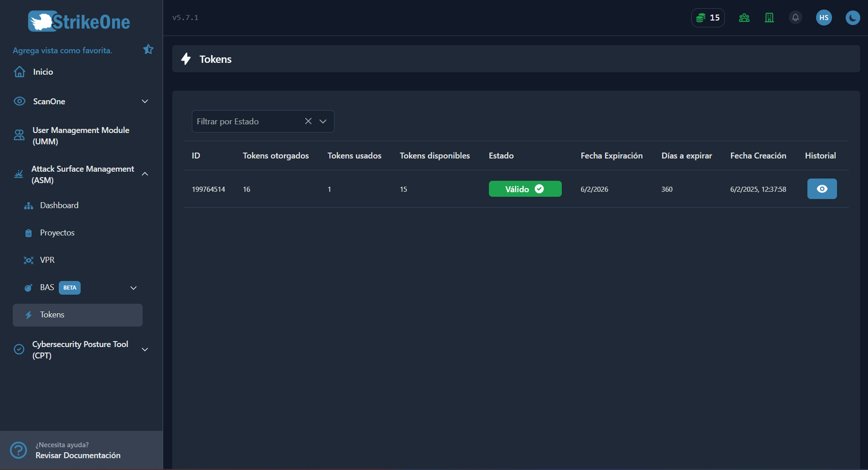Viewport: 868px width, 470px height.
Task: Click the StrikeOne logo
Action: click(78, 20)
